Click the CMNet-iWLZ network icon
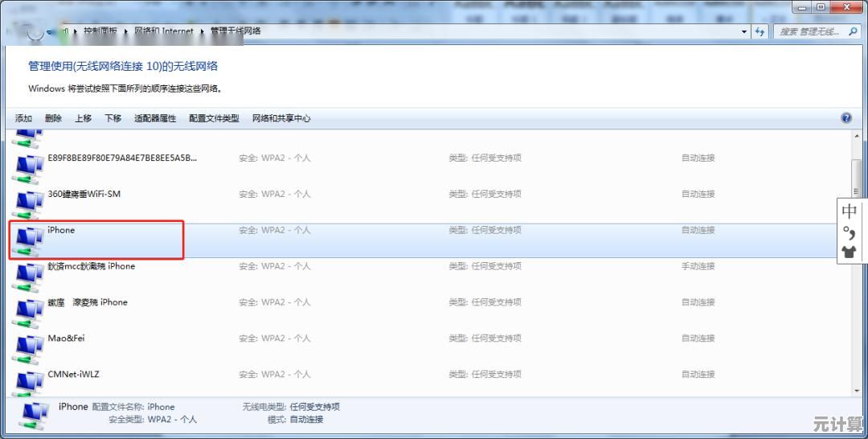This screenshot has height=439, width=868. click(x=30, y=384)
